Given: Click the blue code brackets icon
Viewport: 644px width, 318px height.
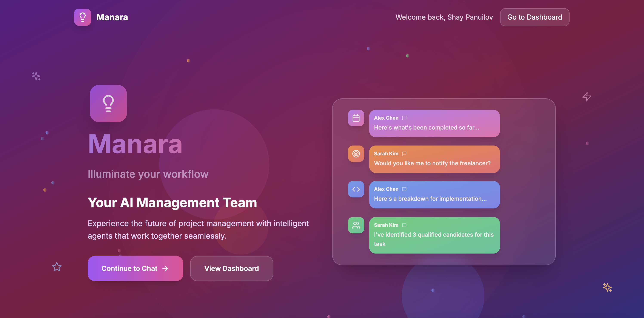Looking at the screenshot, I should click(356, 189).
